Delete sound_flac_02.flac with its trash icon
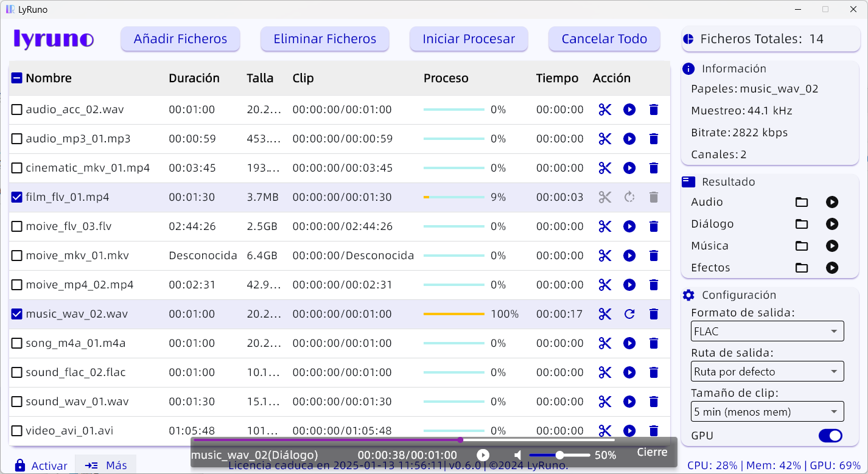Screen dimensions: 868x474 point(654,372)
